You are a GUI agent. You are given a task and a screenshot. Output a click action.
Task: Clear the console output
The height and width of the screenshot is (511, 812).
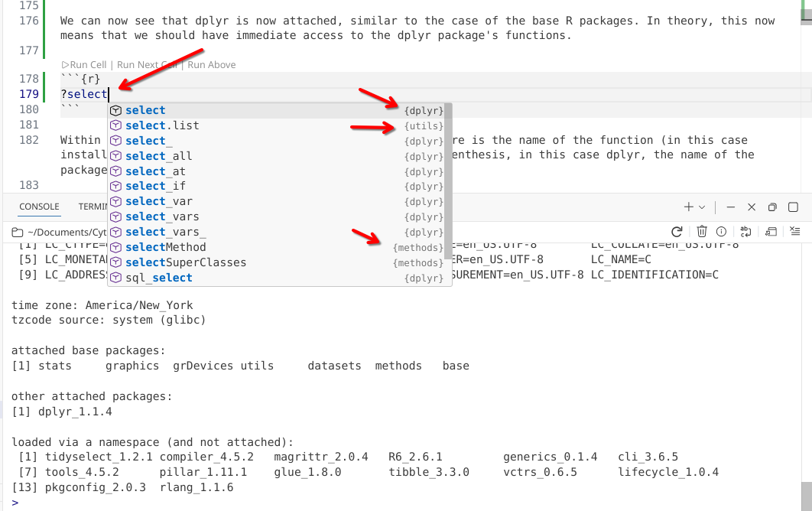click(795, 231)
